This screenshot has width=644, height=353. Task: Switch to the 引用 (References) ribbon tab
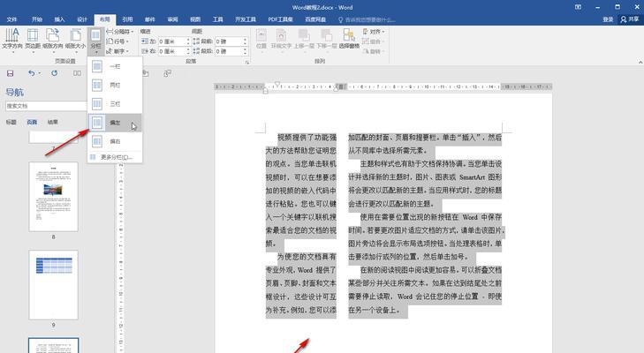click(127, 19)
